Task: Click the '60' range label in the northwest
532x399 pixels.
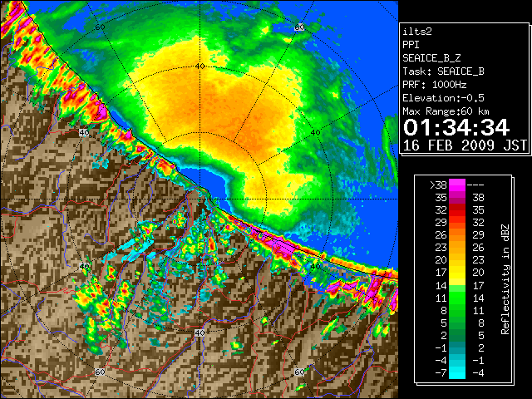Action: pos(100,27)
